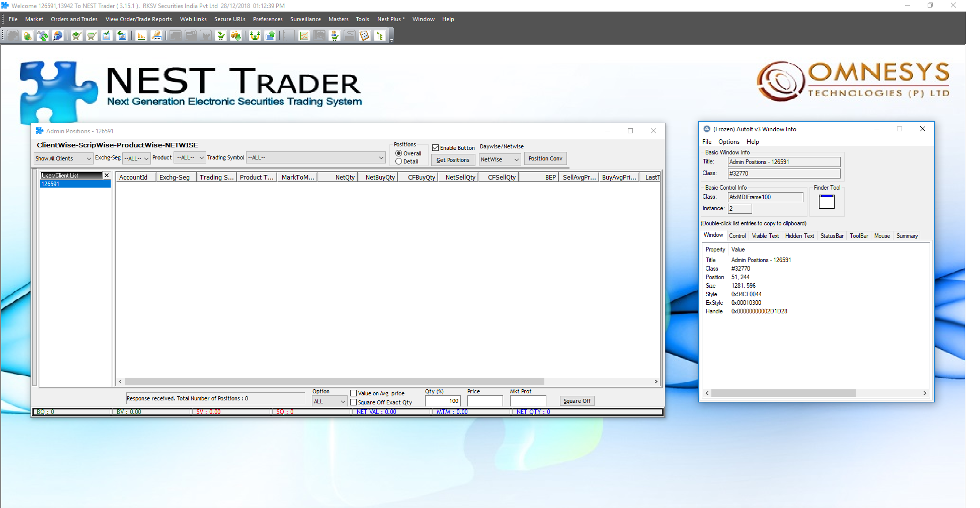
Task: Open the Surveillance menu
Action: [305, 19]
